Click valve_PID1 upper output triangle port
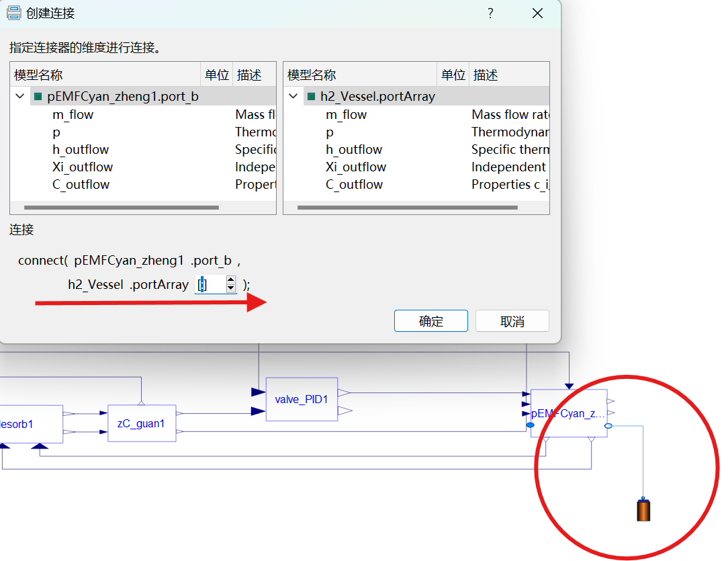The image size is (728, 561). click(344, 393)
